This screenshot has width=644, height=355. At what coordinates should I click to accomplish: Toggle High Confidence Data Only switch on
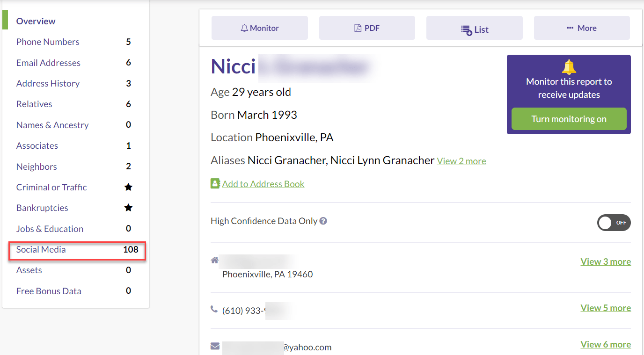(614, 223)
